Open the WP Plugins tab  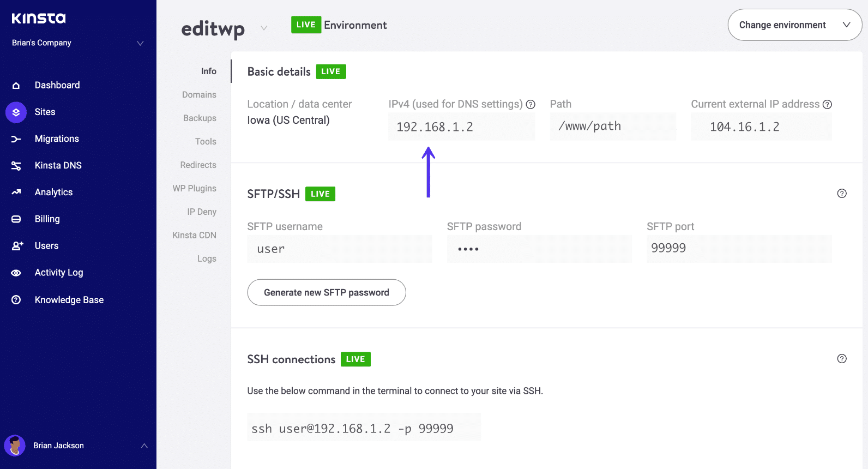[195, 189]
